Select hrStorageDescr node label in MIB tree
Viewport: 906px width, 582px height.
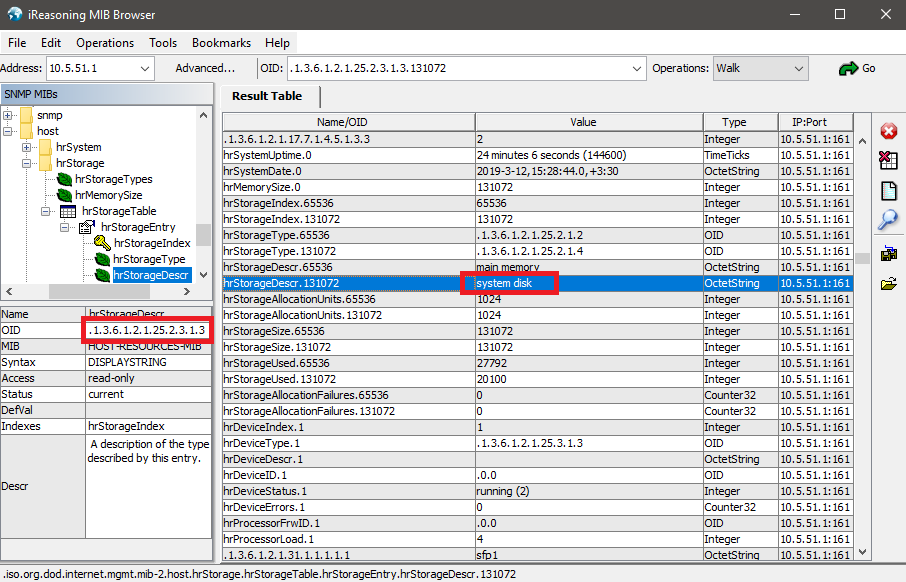[x=151, y=275]
